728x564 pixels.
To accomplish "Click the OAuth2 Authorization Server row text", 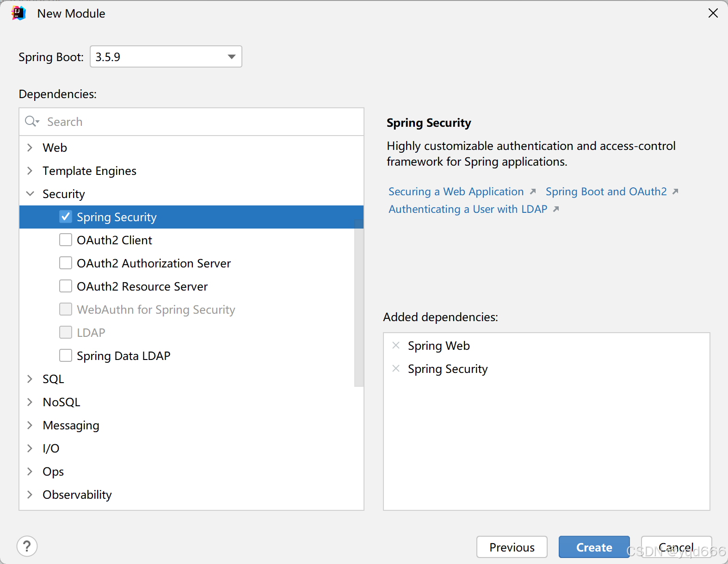I will 154,263.
